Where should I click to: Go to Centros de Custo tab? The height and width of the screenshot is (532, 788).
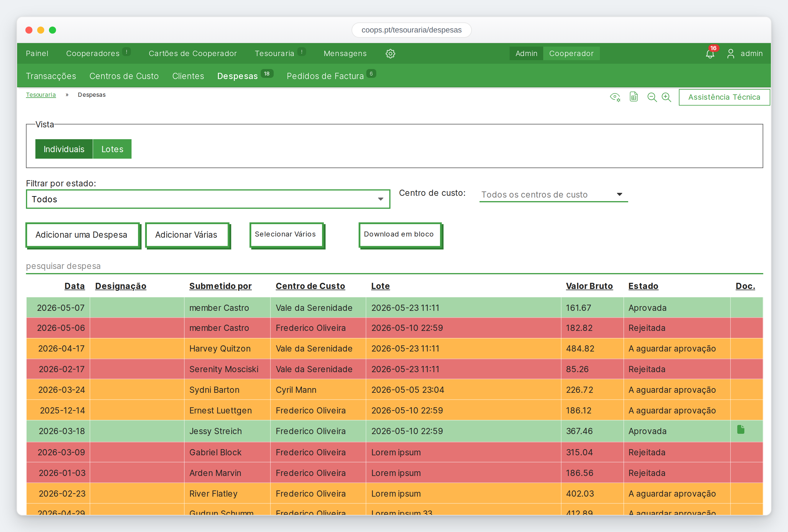(124, 76)
